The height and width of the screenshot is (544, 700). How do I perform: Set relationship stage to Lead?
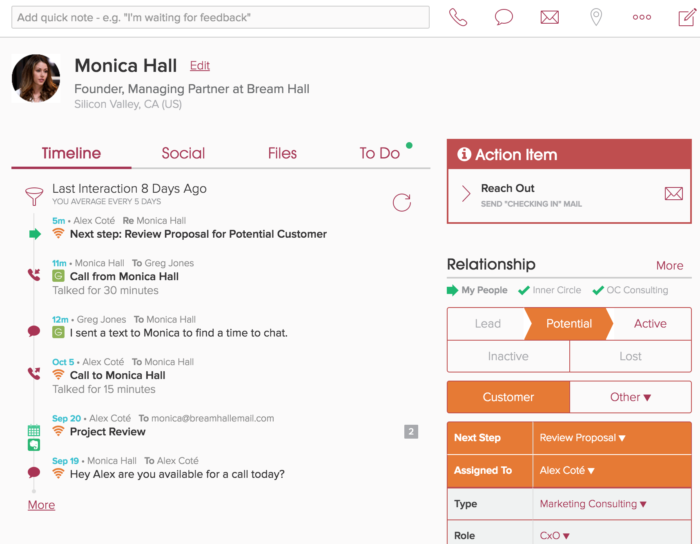488,324
